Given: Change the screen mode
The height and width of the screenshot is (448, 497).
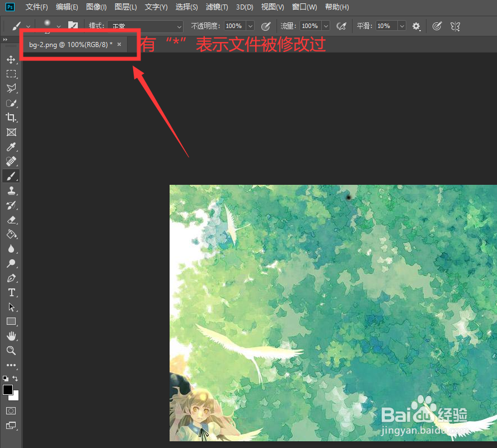Looking at the screenshot, I should [x=11, y=426].
